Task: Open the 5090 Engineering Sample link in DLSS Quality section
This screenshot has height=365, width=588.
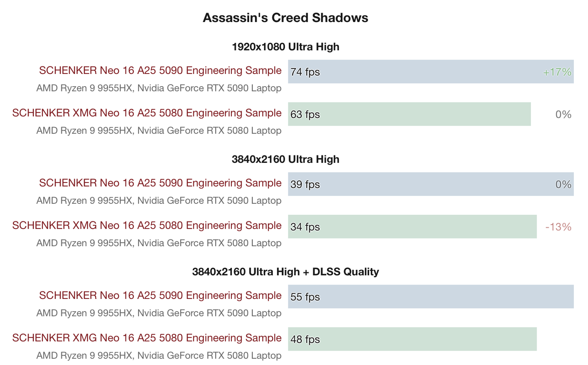Action: click(160, 296)
